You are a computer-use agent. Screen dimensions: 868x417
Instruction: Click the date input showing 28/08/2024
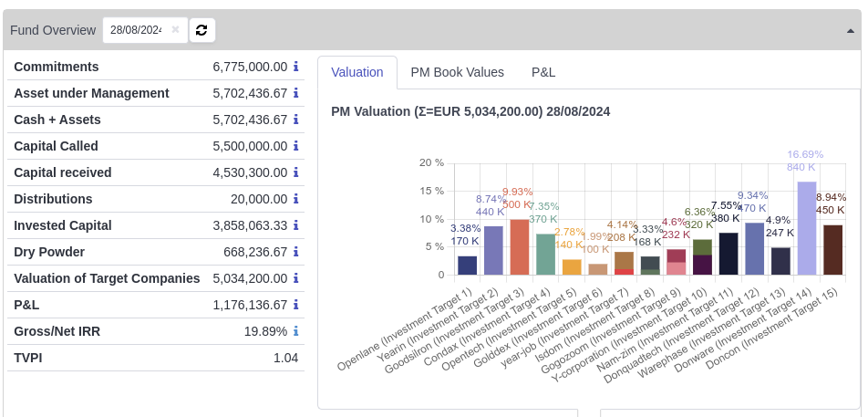pyautogui.click(x=135, y=30)
